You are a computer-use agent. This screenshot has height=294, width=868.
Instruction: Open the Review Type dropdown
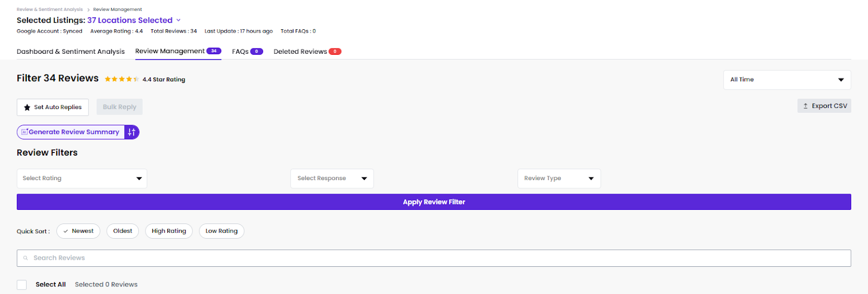click(559, 178)
